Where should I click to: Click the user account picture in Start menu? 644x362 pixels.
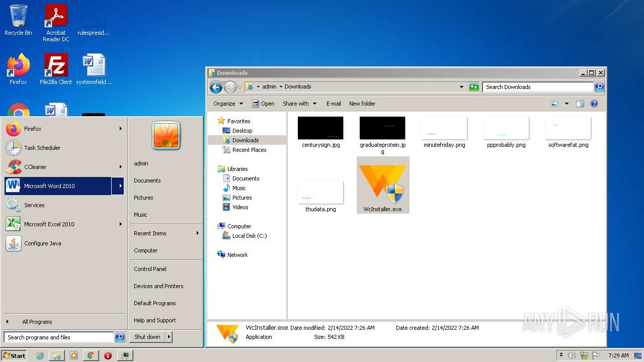(x=166, y=136)
